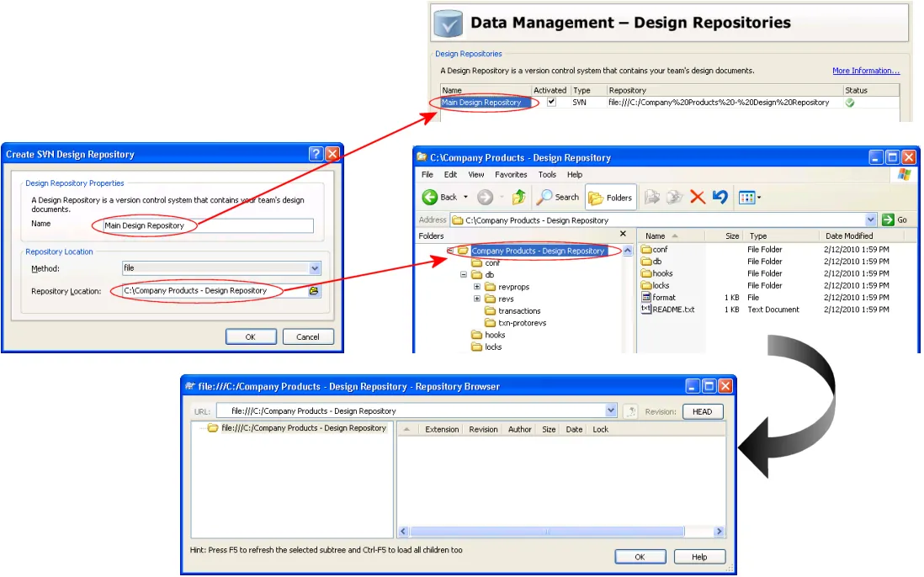Open the Favorites menu in Explorer
Image resolution: width=924 pixels, height=577 pixels.
pyautogui.click(x=511, y=175)
